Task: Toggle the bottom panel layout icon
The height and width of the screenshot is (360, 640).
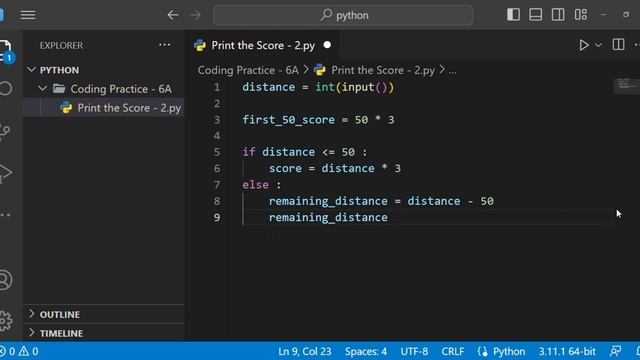Action: tap(536, 15)
